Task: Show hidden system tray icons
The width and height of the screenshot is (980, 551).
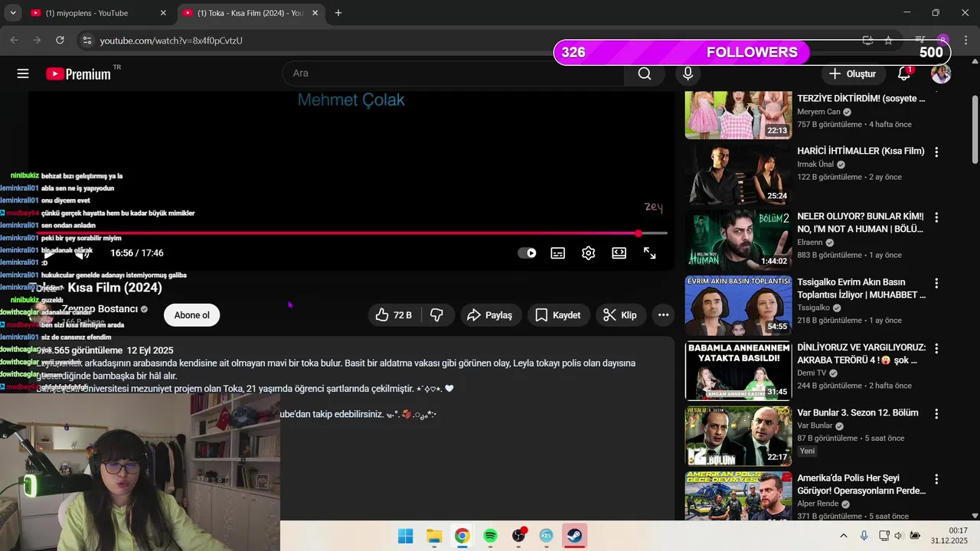Action: click(844, 536)
